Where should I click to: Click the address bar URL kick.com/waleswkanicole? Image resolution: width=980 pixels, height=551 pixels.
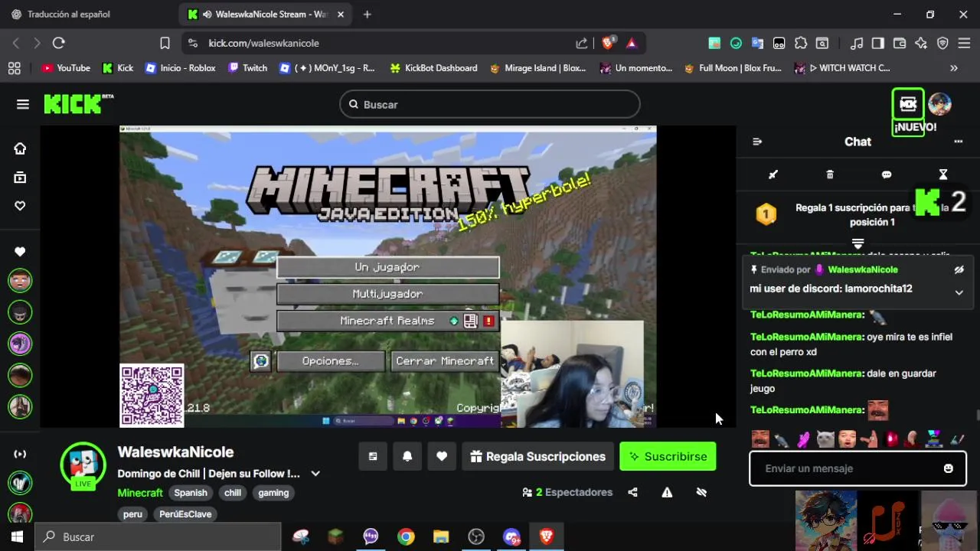coord(263,43)
